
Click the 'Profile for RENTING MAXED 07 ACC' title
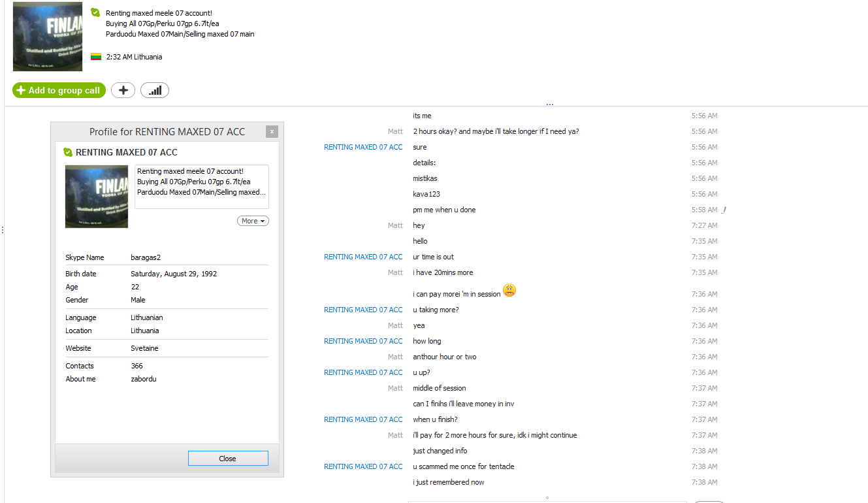coord(167,132)
